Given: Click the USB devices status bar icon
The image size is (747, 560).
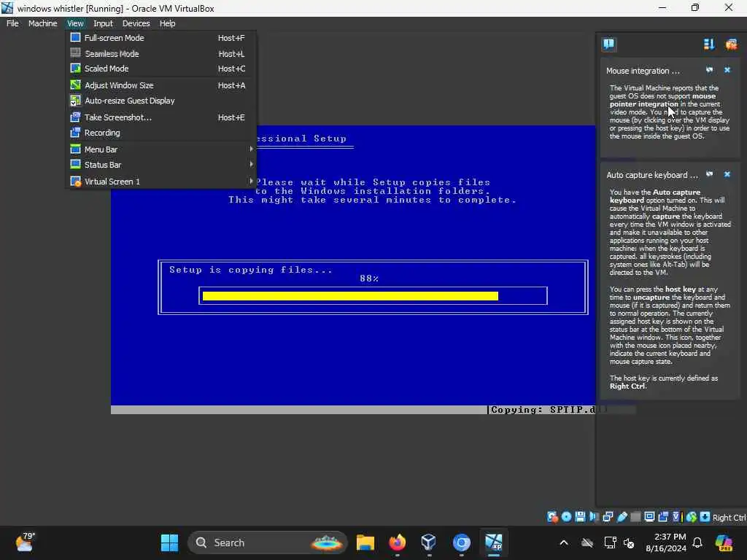Looking at the screenshot, I should (x=622, y=517).
